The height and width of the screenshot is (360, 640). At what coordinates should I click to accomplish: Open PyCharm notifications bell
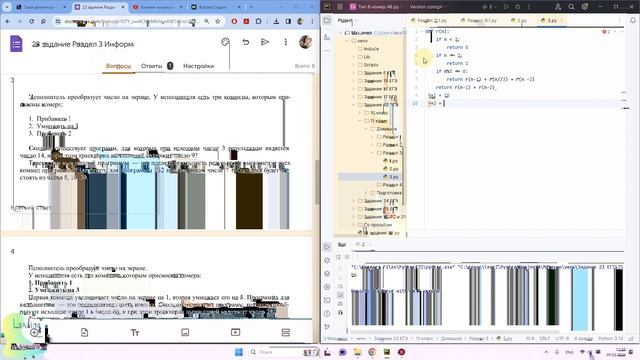point(633,20)
